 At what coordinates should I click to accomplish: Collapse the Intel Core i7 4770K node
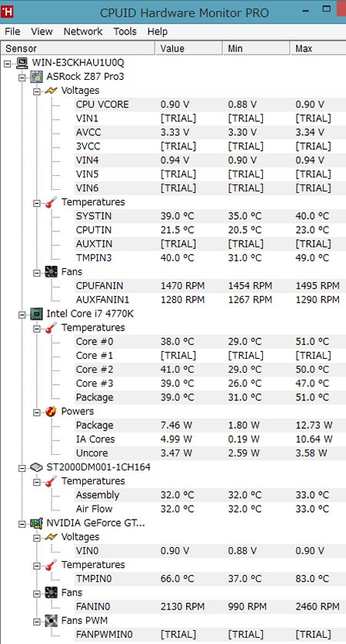pos(22,314)
